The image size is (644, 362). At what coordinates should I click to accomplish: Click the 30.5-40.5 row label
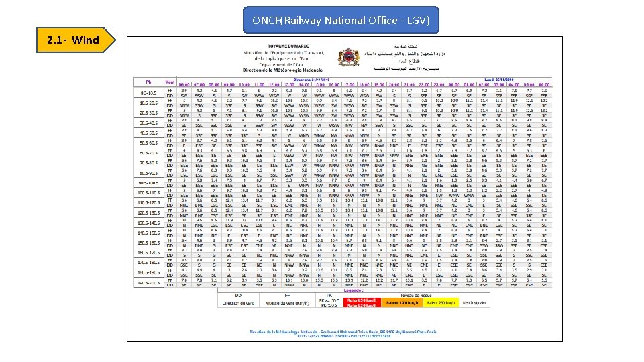149,123
